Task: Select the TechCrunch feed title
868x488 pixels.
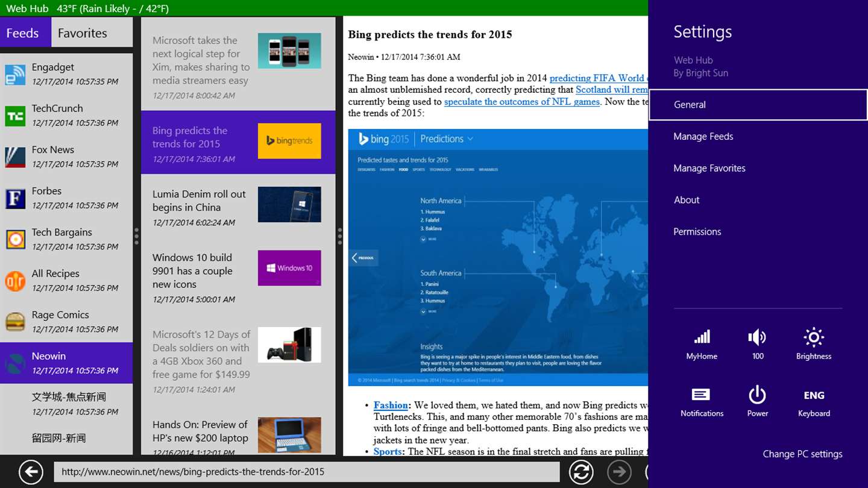Action: pos(57,108)
